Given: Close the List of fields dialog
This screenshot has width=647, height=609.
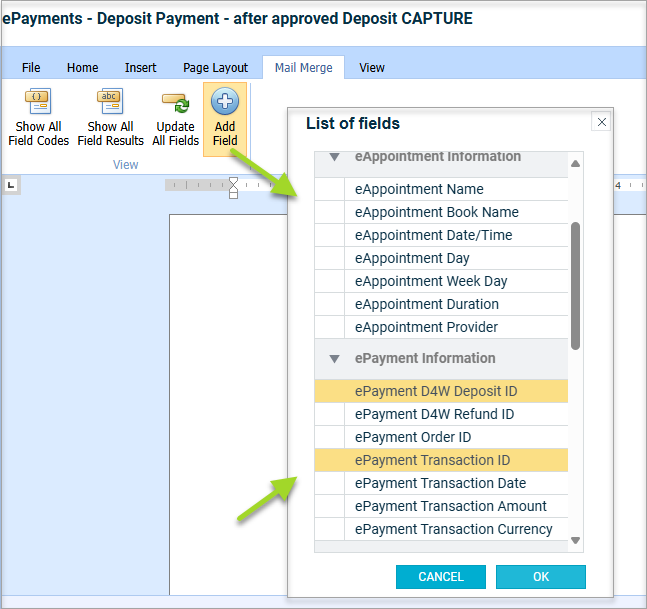Looking at the screenshot, I should [600, 122].
